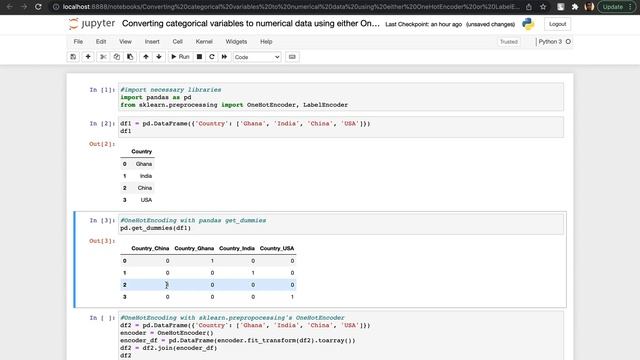This screenshot has height=360, width=640.
Task: Click 'China' cell in Out[2] table
Action: pyautogui.click(x=144, y=188)
